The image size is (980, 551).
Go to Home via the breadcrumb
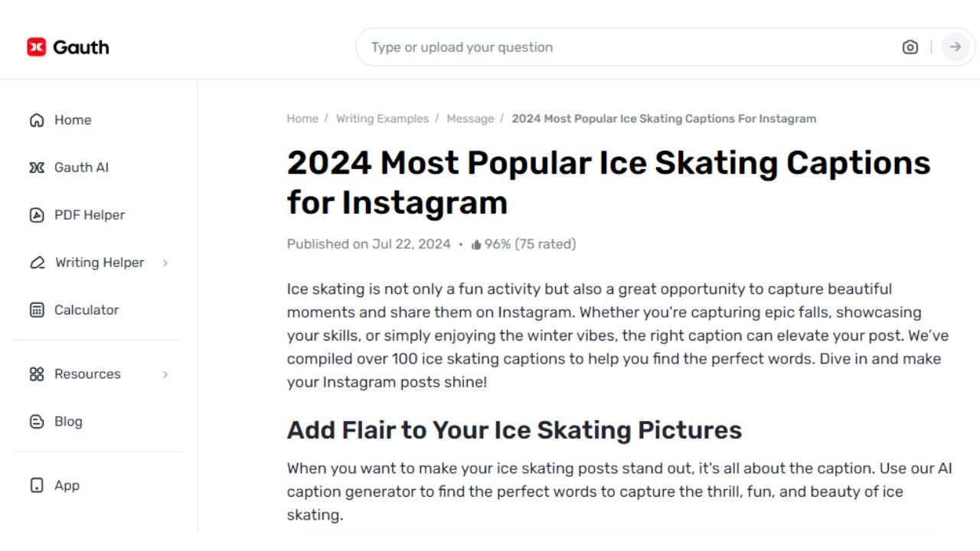point(302,119)
